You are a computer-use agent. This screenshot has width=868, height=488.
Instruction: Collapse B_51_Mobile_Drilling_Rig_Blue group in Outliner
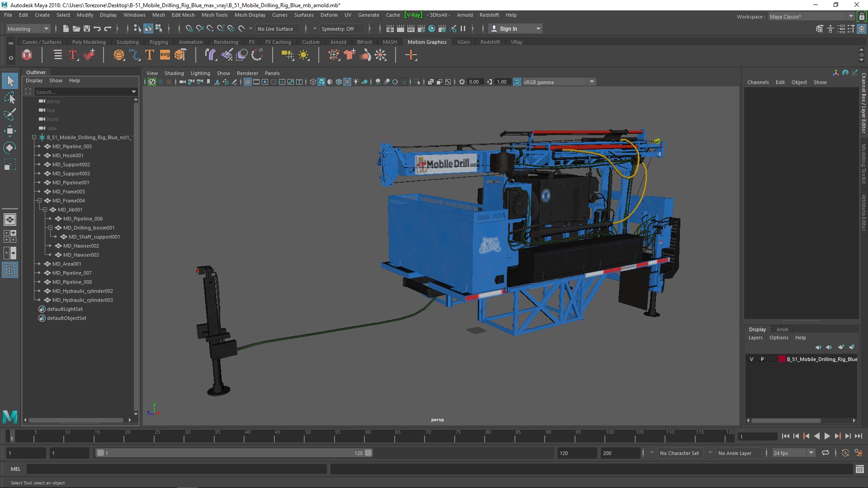pyautogui.click(x=34, y=137)
